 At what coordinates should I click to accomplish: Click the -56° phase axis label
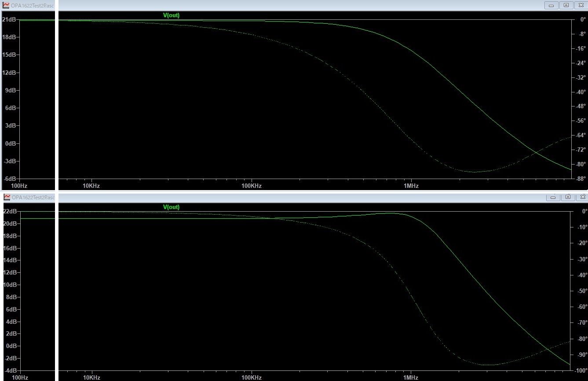click(580, 121)
